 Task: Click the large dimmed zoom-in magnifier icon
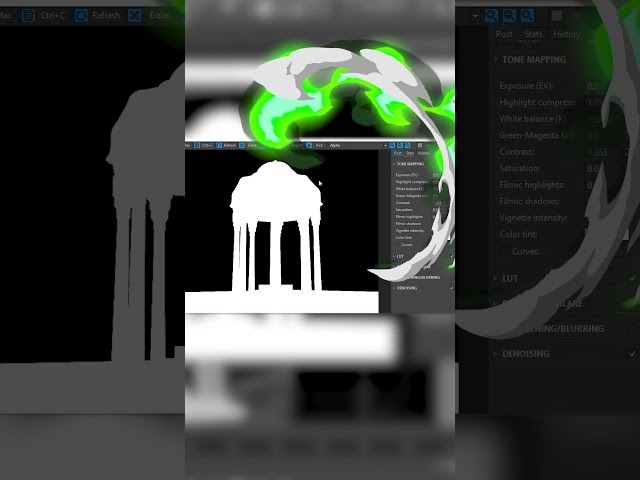coord(491,16)
